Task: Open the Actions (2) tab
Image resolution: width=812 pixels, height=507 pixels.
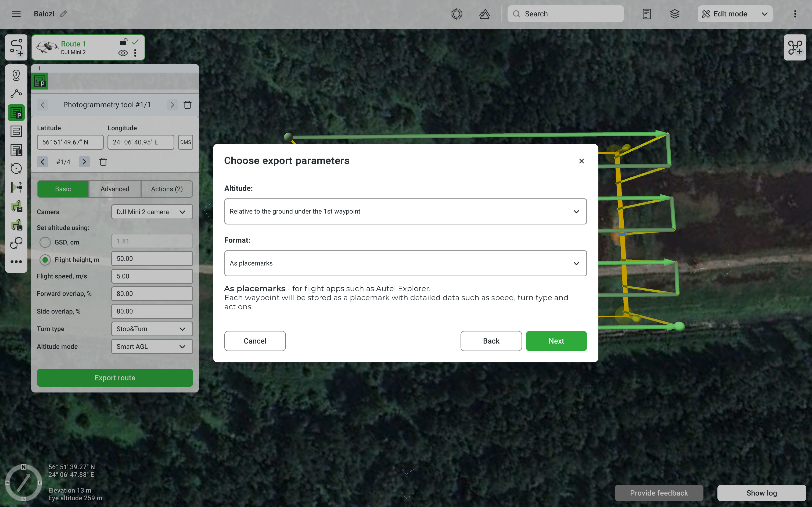Action: coord(167,189)
